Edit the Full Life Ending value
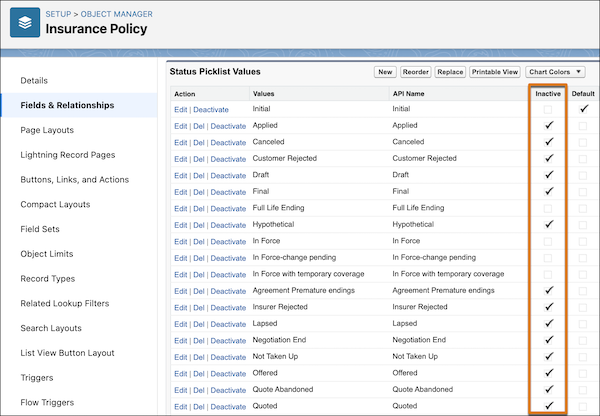 click(x=181, y=209)
